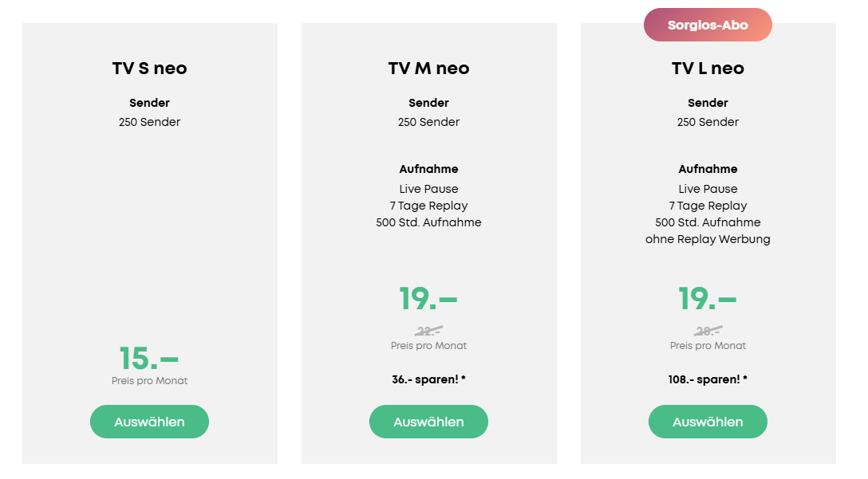Click TV L neo's green 19.– price
This screenshot has height=479, width=868.
tap(708, 299)
